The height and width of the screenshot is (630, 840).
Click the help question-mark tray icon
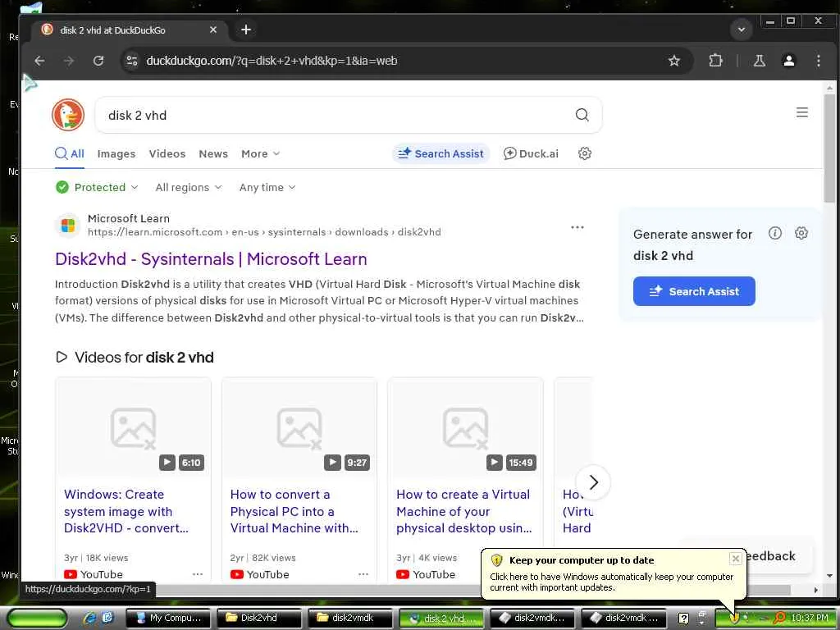(x=683, y=619)
